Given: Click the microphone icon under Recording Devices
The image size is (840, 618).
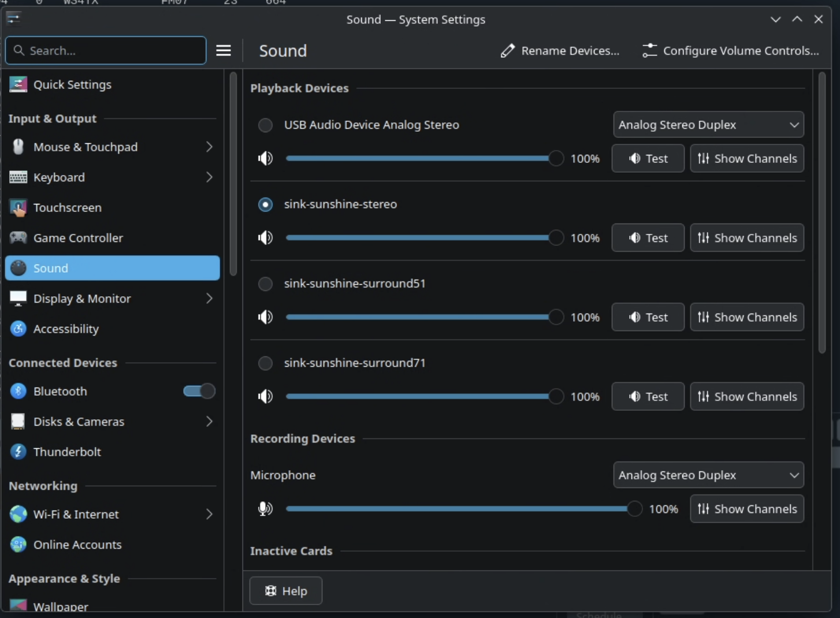Looking at the screenshot, I should (265, 509).
